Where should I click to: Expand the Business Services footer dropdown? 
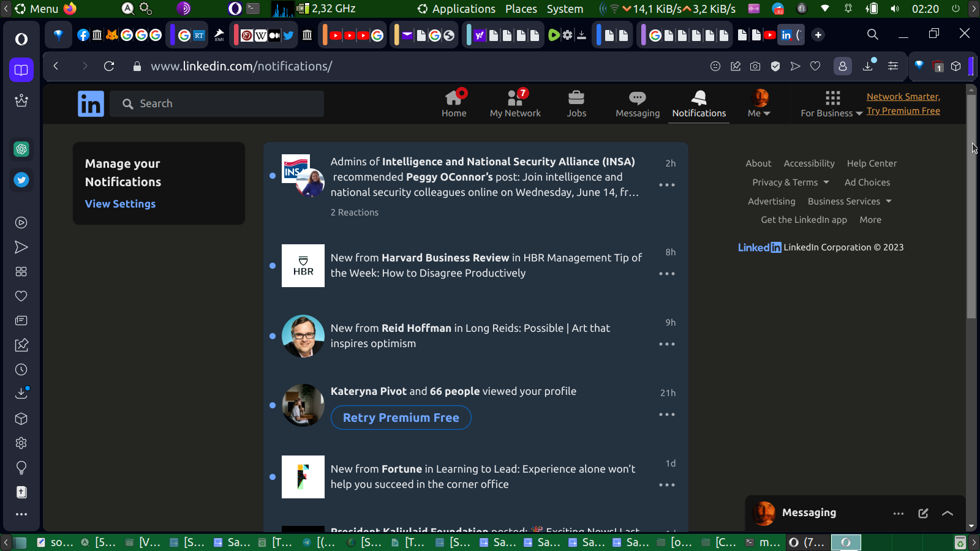[849, 201]
